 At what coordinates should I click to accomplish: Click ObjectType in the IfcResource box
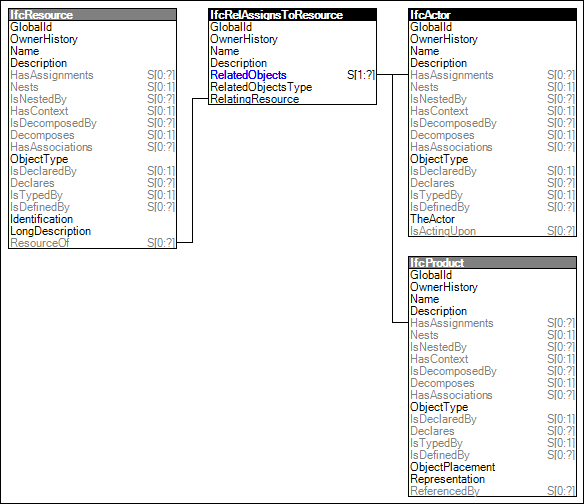[39, 159]
